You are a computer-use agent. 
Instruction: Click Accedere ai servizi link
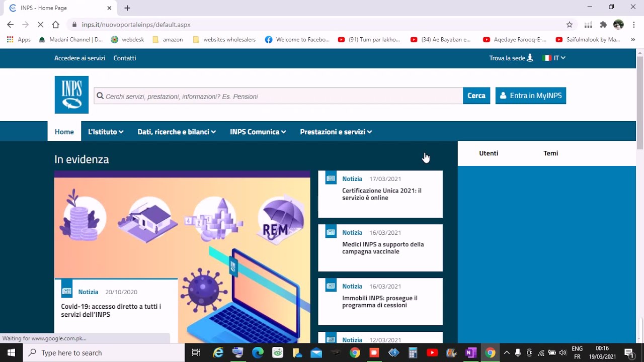pyautogui.click(x=79, y=58)
